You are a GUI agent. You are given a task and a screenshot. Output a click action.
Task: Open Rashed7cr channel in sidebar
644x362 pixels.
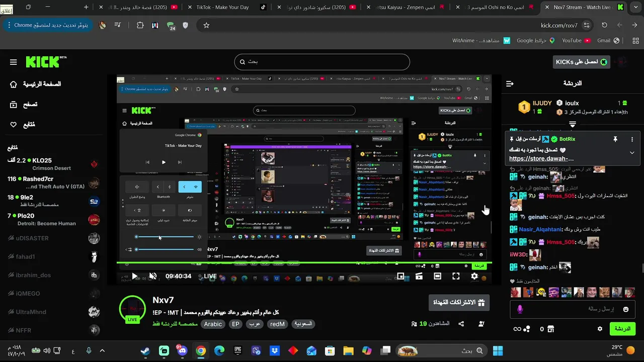point(53,183)
